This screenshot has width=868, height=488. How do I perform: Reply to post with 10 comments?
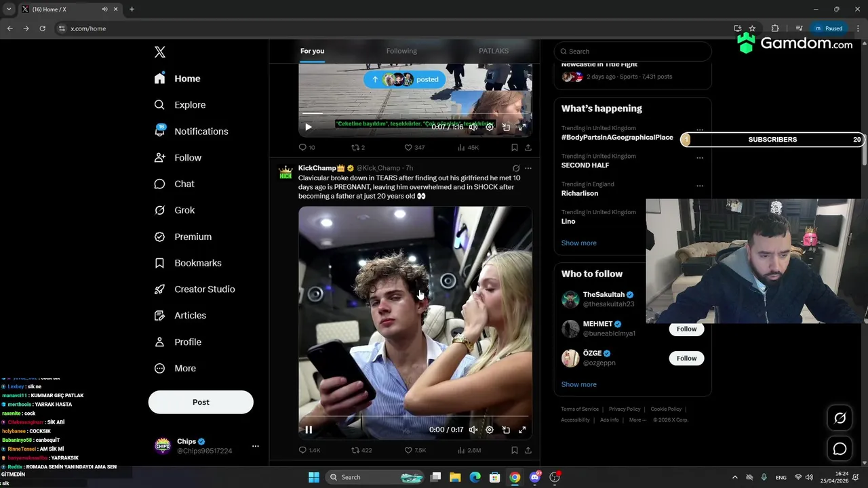307,147
